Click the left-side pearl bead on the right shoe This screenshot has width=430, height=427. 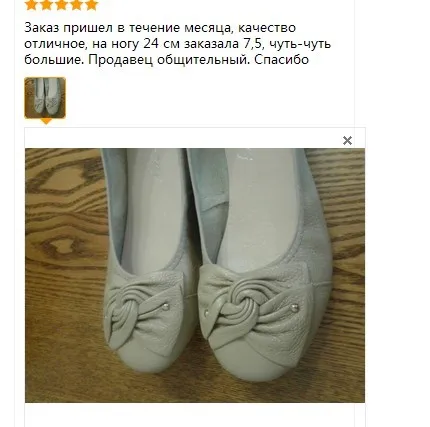tap(207, 313)
